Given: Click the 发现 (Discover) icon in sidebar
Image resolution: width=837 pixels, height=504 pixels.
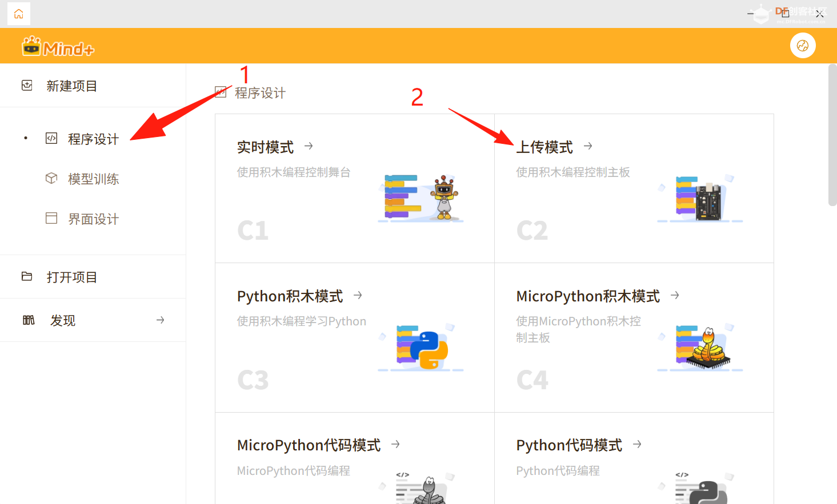Looking at the screenshot, I should tap(28, 320).
